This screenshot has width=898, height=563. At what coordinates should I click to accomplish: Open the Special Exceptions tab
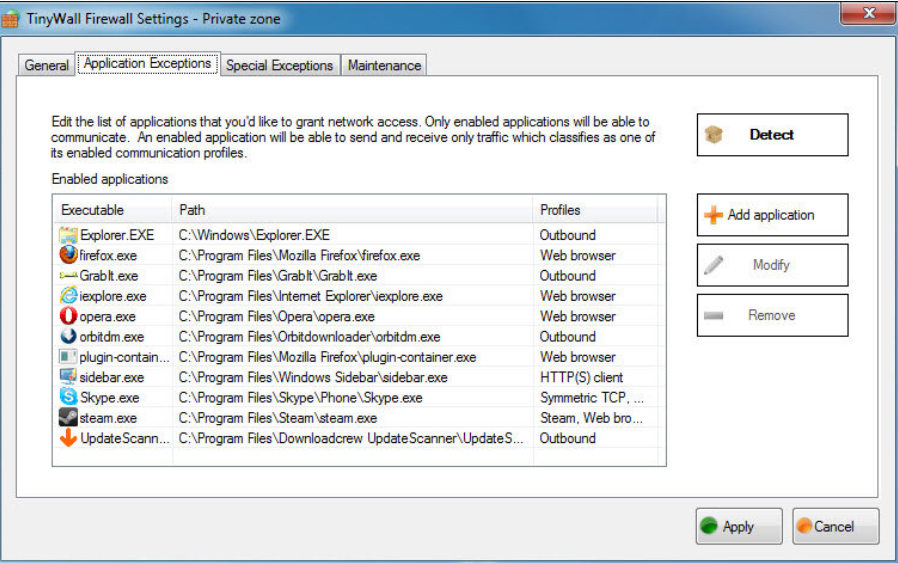279,65
